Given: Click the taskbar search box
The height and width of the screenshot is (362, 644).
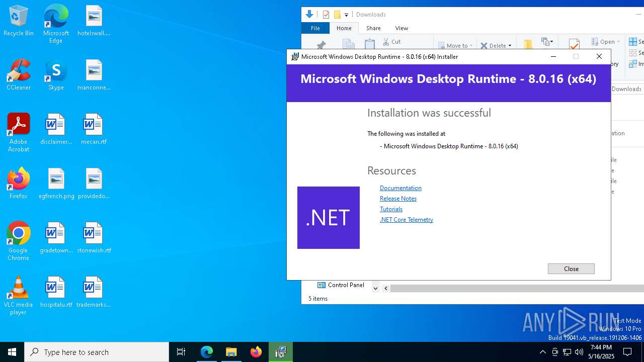Looking at the screenshot, I should point(97,352).
